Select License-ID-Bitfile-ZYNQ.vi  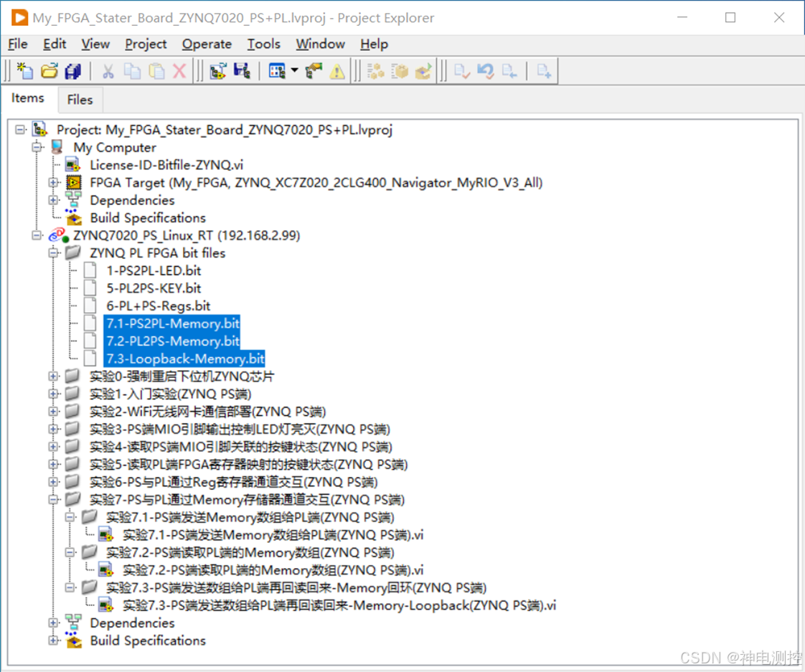(x=166, y=165)
